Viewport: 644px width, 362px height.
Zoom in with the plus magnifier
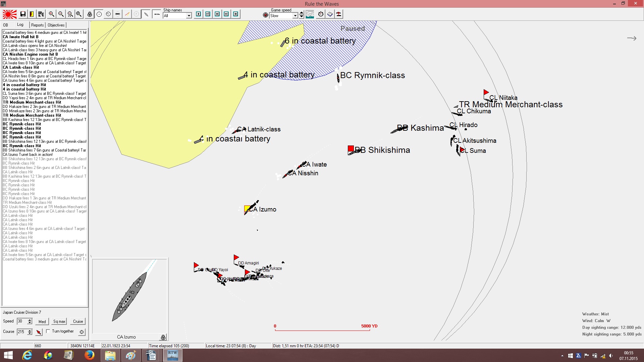coord(51,14)
